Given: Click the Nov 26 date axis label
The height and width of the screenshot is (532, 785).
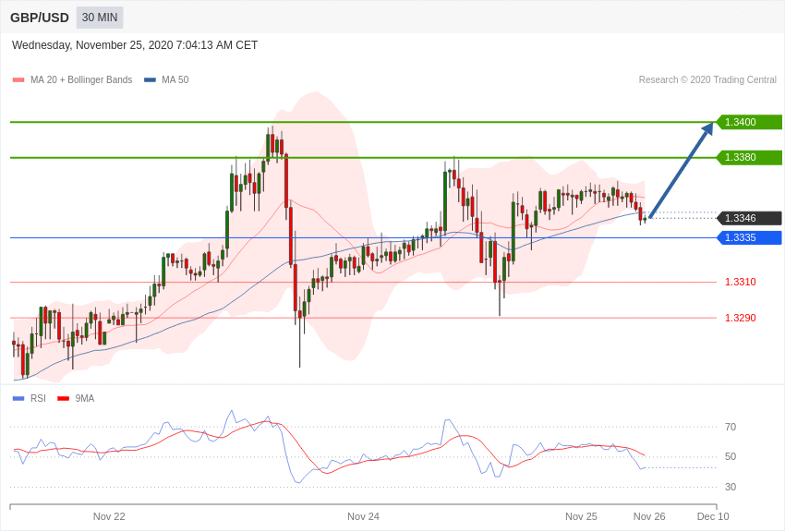Looking at the screenshot, I should [649, 516].
